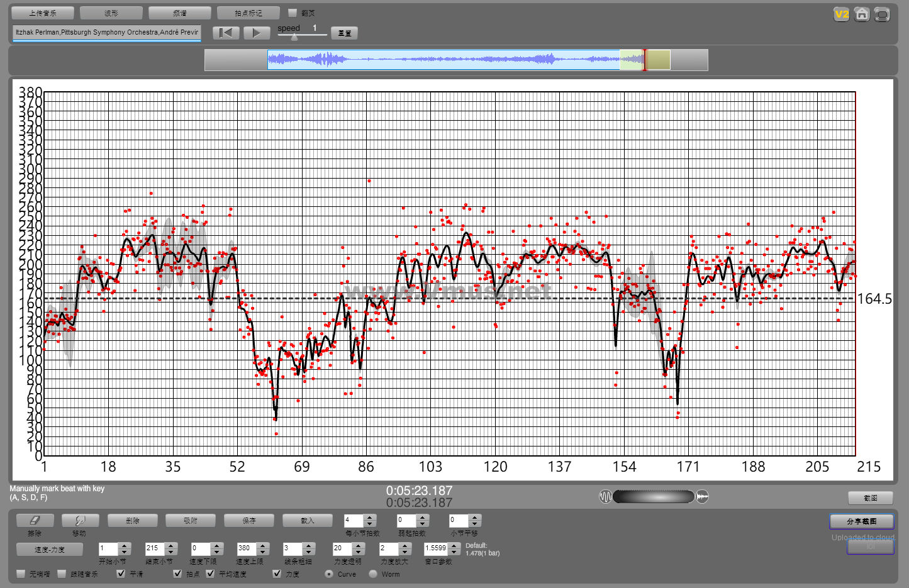Click the speed slider handle
The width and height of the screenshot is (909, 588).
[294, 37]
